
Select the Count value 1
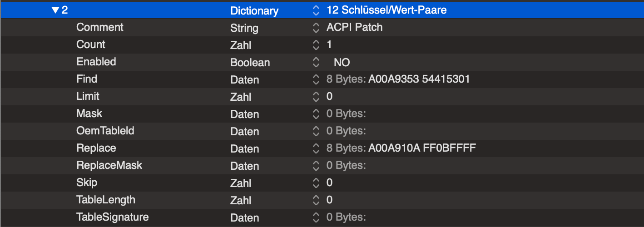tap(329, 45)
